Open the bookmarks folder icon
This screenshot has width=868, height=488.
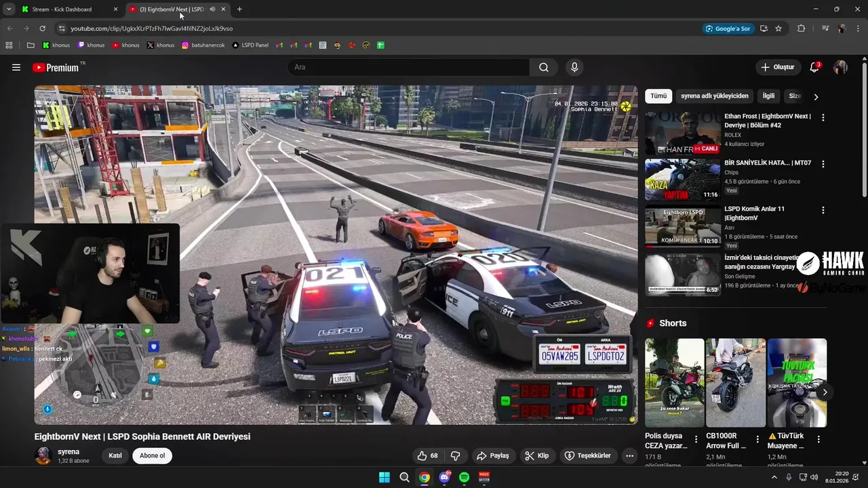point(31,45)
